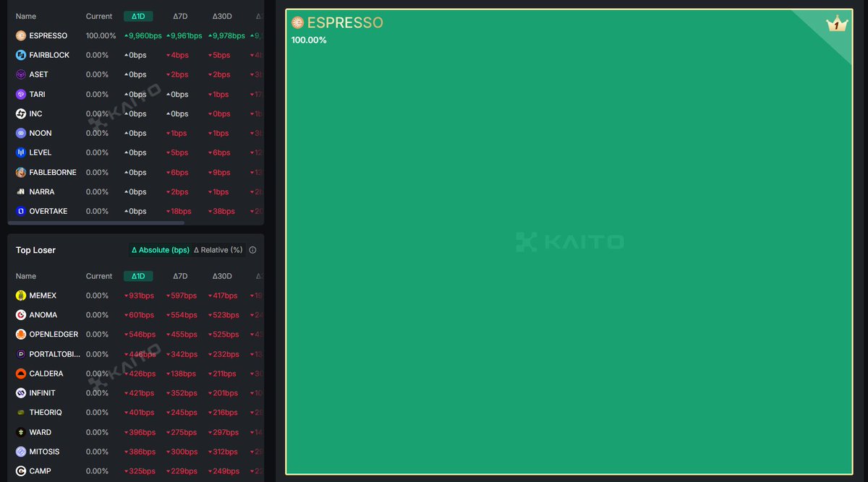Viewport: 868px width, 482px height.
Task: Click the PORTALTOBI project icon
Action: [x=21, y=354]
